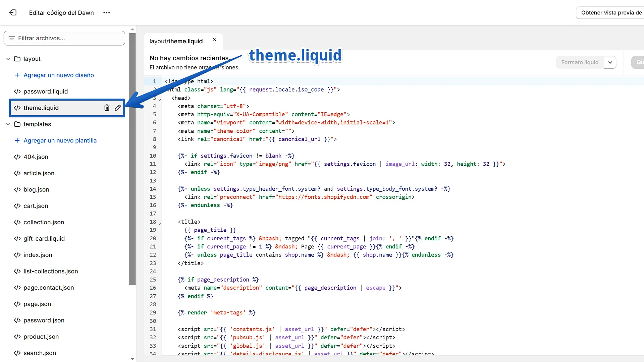Delete theme.liquid with trash icon
This screenshot has width=644, height=362.
coord(107,108)
